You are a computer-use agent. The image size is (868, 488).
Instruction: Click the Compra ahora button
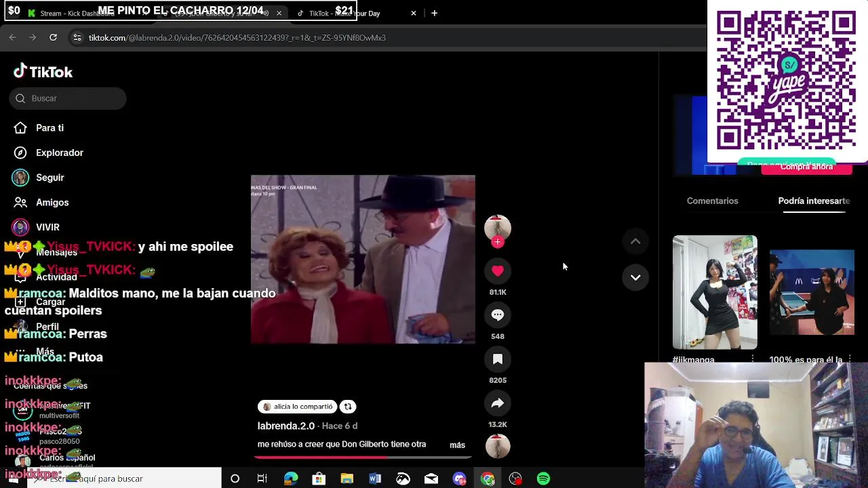tap(806, 167)
